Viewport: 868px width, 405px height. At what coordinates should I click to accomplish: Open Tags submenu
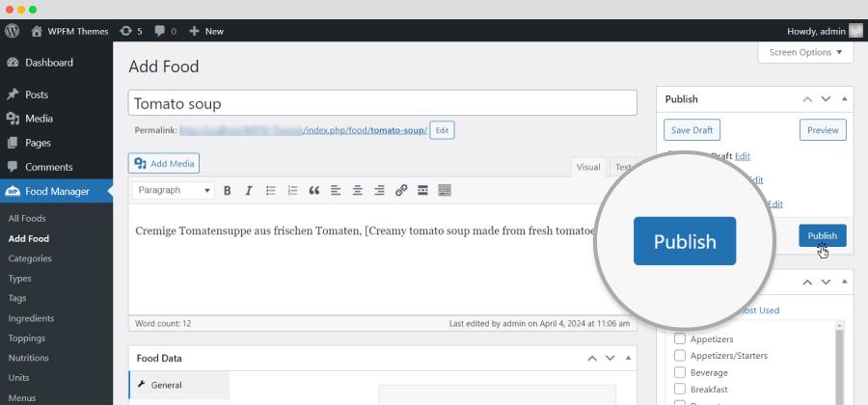click(17, 298)
